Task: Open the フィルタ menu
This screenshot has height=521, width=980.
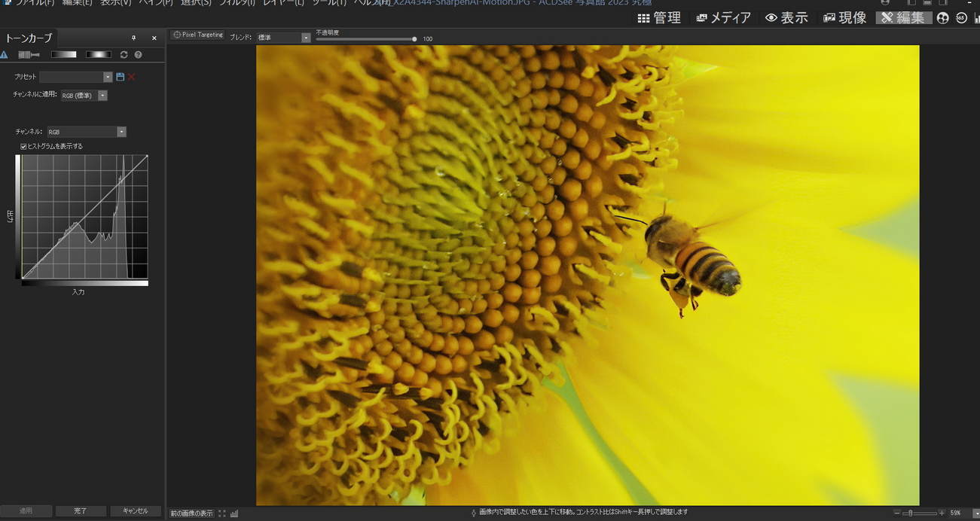Action: click(237, 3)
